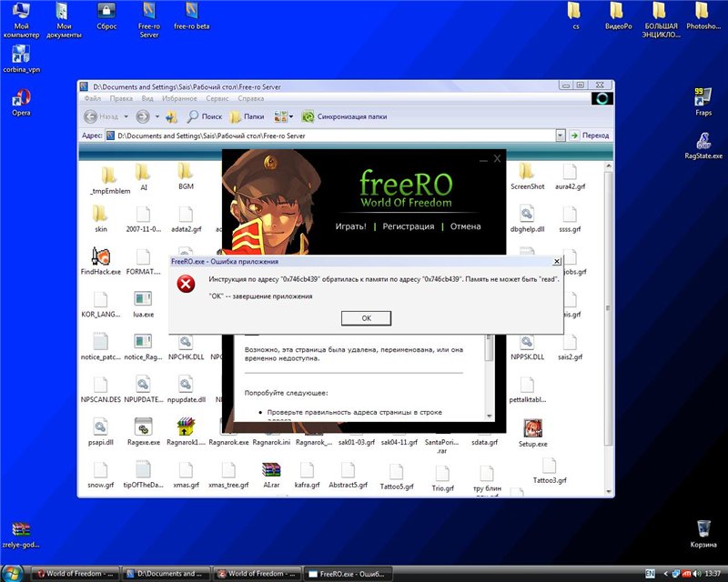Select the Opera browser desktop icon
728x582 pixels.
[x=21, y=103]
